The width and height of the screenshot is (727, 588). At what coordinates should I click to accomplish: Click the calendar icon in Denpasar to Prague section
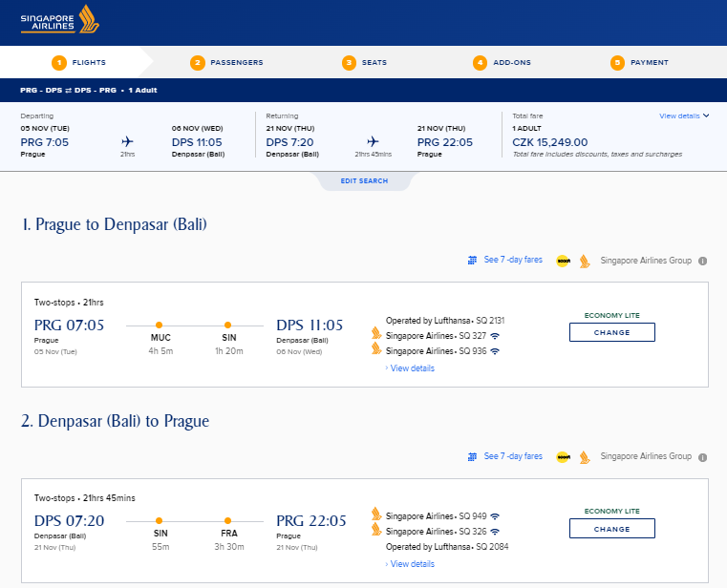click(x=472, y=457)
